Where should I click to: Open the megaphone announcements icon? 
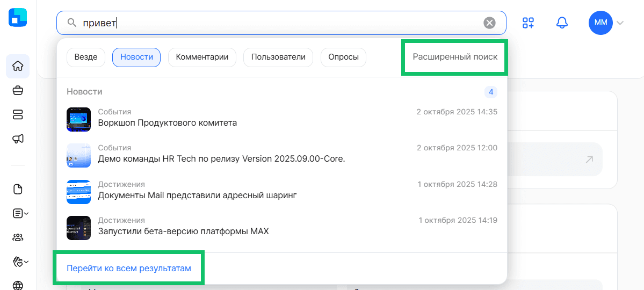(18, 139)
